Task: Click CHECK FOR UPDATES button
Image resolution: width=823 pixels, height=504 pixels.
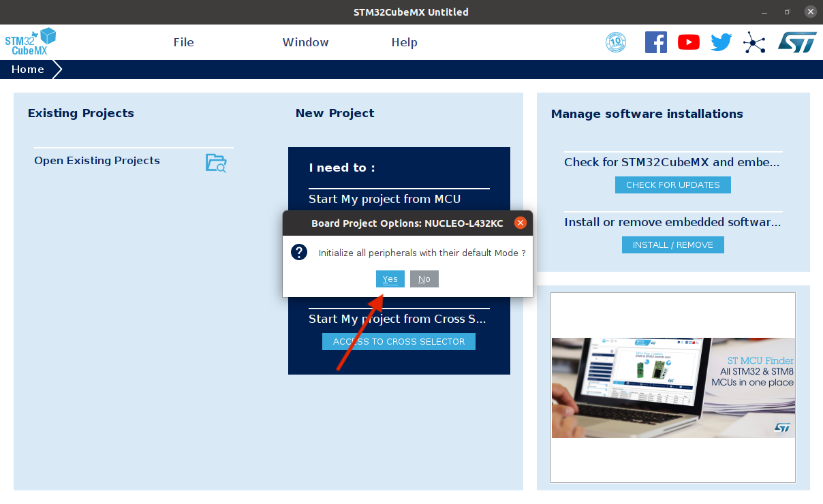Action: (672, 185)
